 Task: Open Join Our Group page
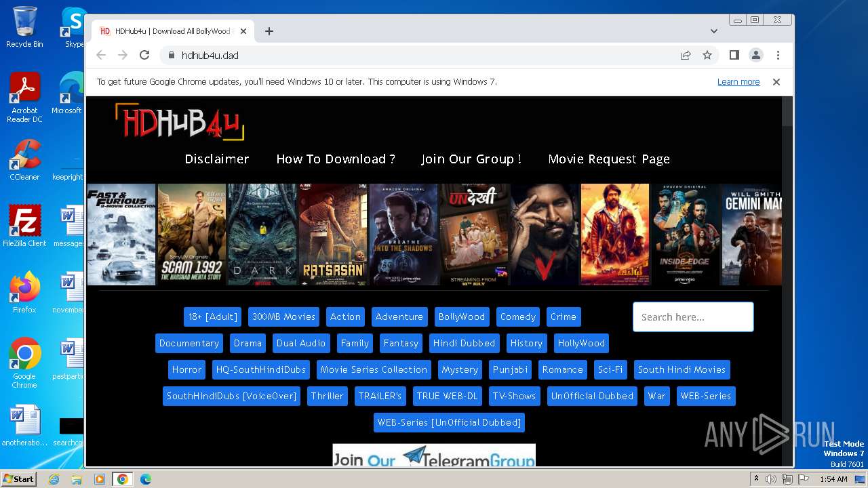(471, 159)
